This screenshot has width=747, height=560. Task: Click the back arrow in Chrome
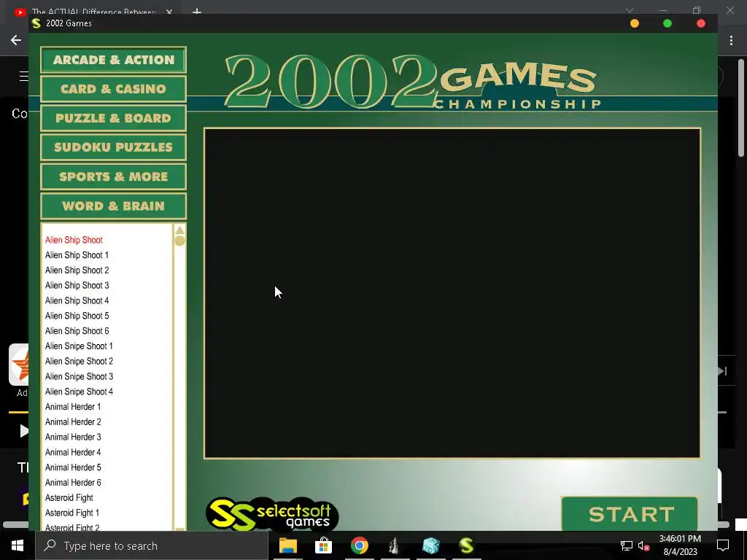tap(16, 40)
